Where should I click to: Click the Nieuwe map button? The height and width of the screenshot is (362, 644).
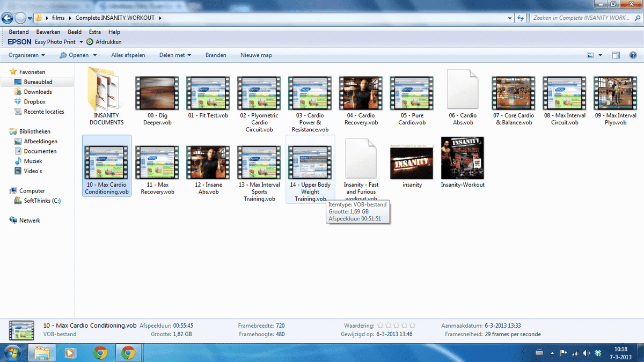pos(256,55)
